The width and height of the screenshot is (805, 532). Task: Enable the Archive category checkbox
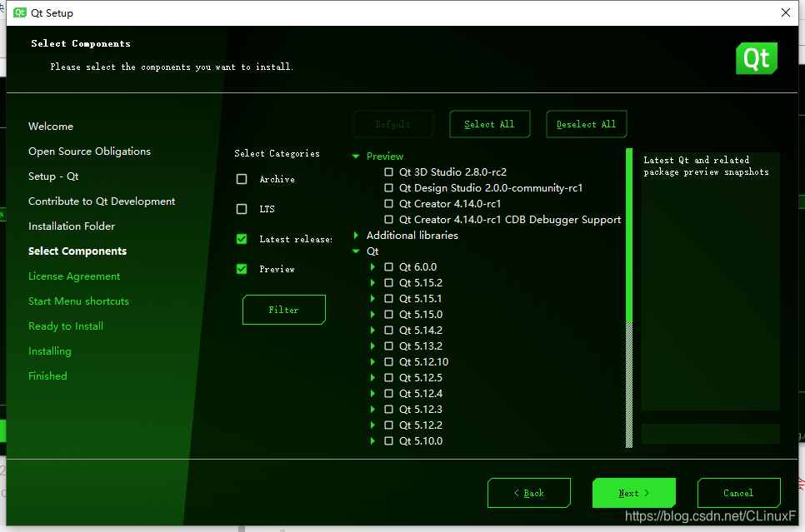242,179
